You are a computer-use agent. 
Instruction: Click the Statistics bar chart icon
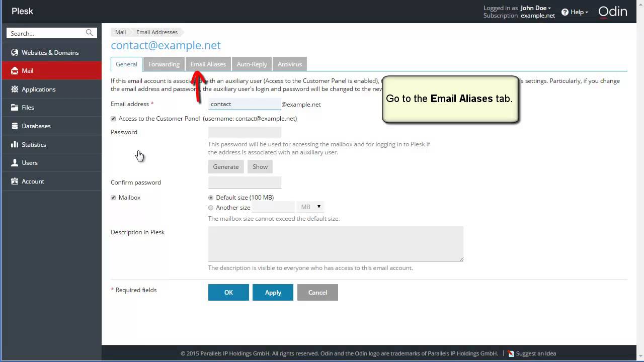point(15,144)
